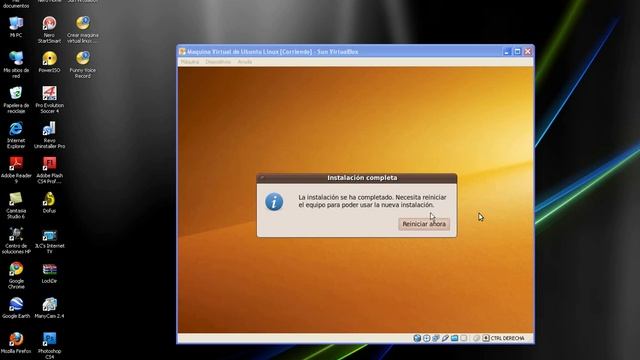Select the Photoshop CS4 desktop icon
Image resolution: width=640 pixels, height=360 pixels.
49,345
